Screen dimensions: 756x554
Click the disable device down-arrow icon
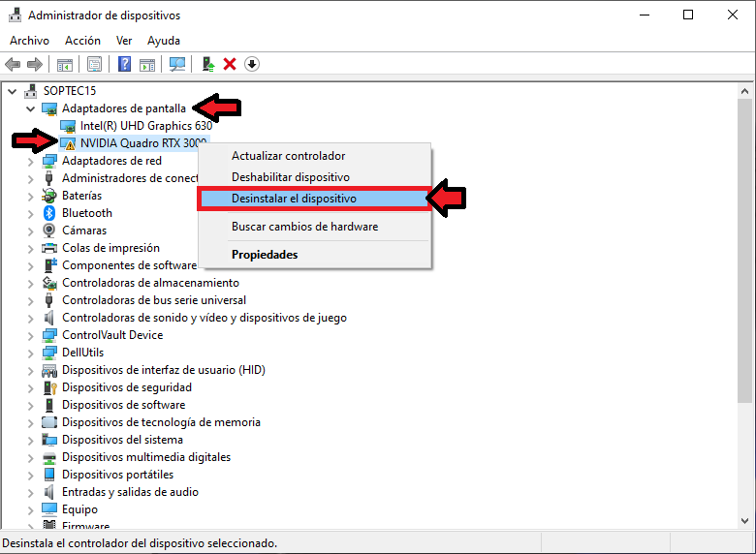252,64
